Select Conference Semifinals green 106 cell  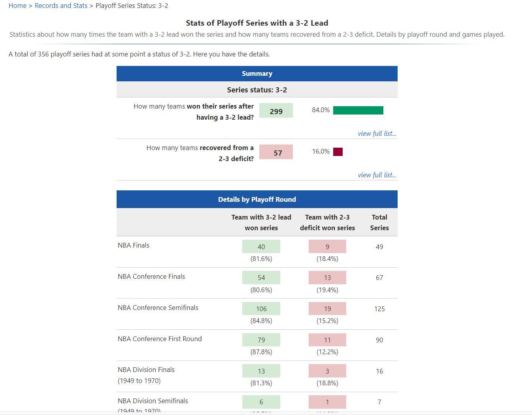pos(261,309)
